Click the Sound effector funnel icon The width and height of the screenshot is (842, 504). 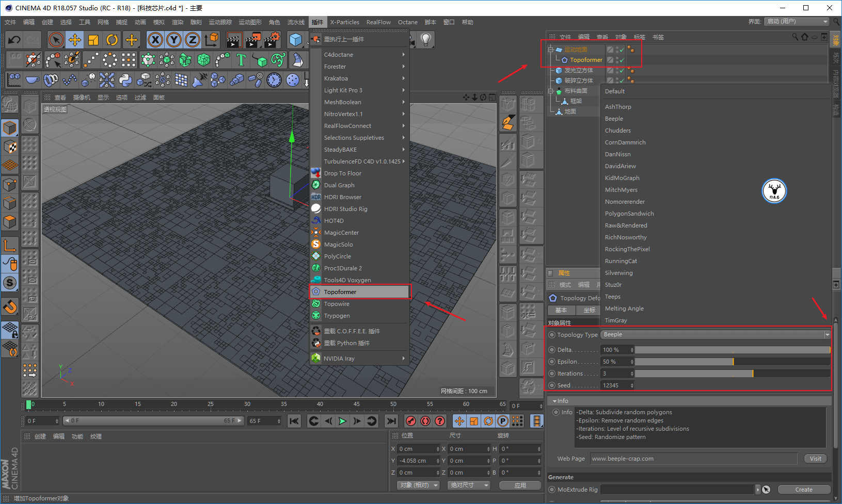click(199, 80)
